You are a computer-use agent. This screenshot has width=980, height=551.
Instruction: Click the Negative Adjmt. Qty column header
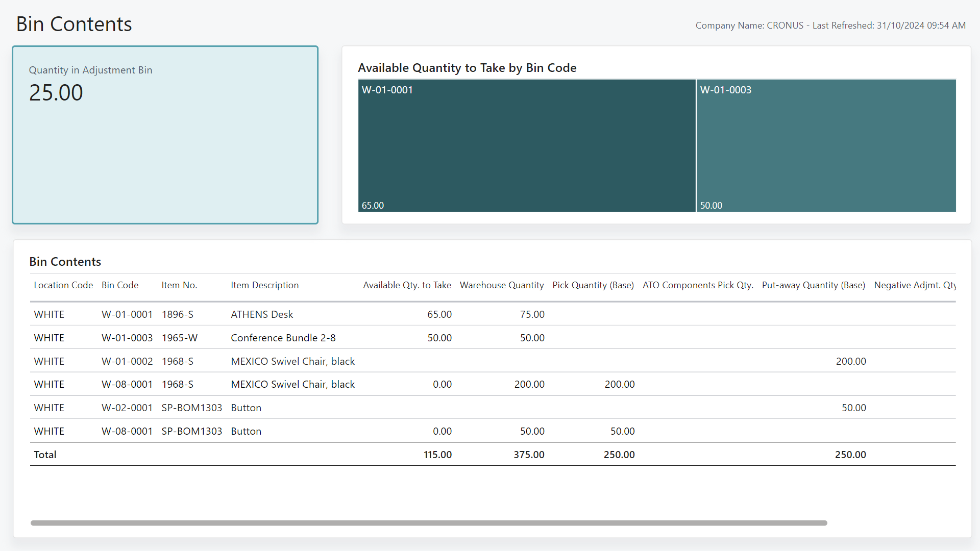tap(915, 285)
